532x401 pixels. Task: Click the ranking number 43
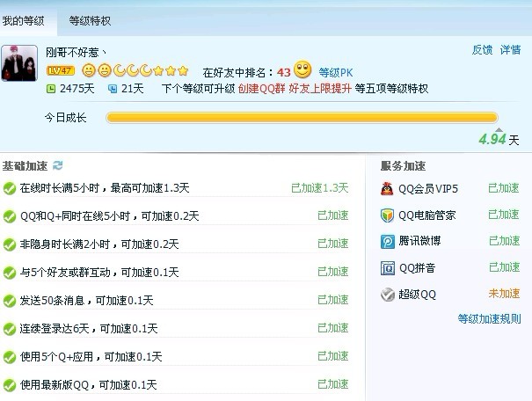point(284,72)
